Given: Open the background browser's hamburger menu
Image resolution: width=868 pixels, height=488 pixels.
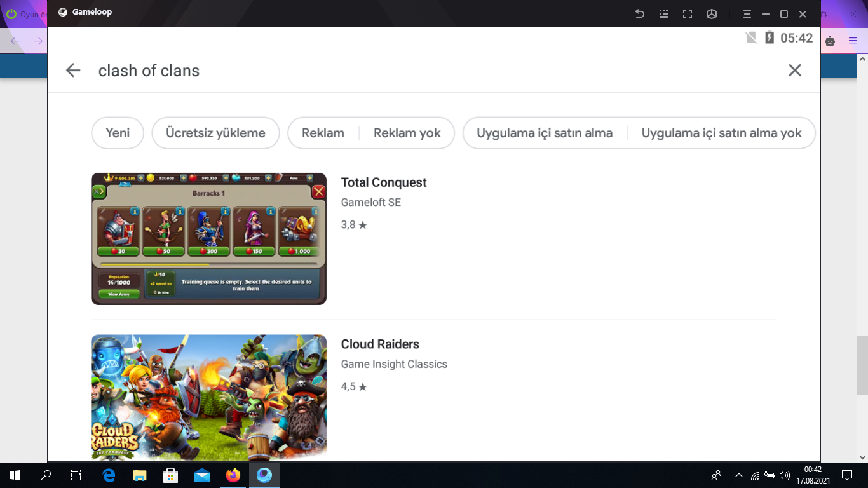Looking at the screenshot, I should coord(853,41).
